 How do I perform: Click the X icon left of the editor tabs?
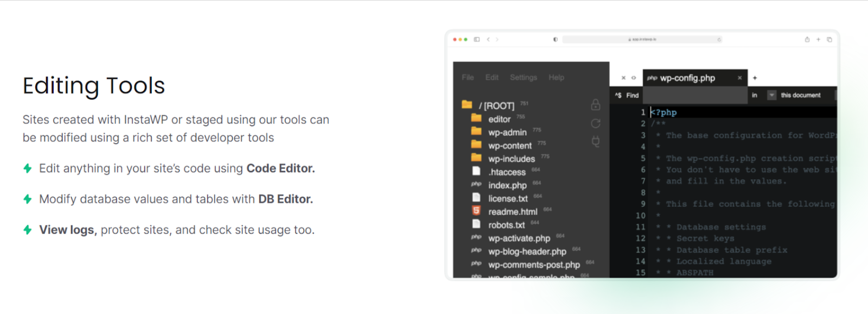coord(623,78)
